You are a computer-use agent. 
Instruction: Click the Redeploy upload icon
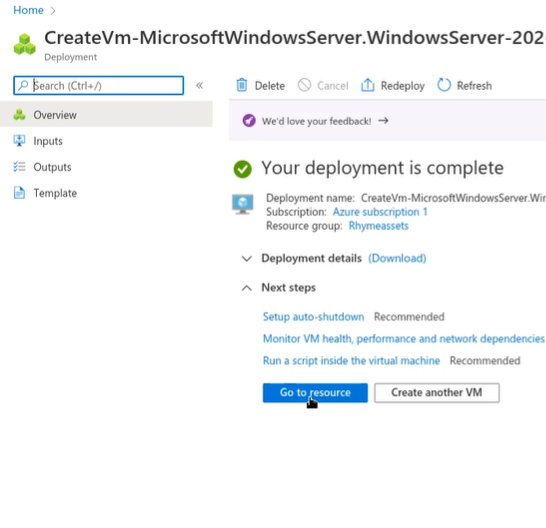click(368, 85)
